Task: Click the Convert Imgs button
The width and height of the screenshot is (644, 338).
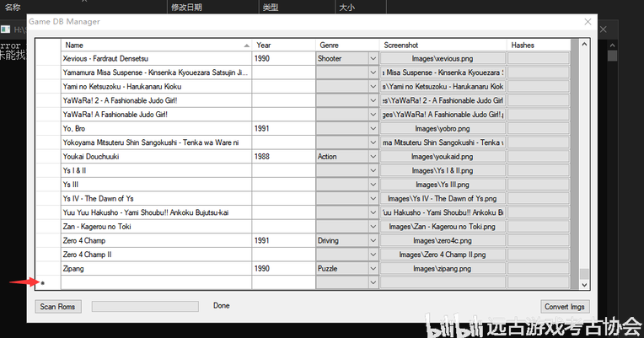Action: coord(565,306)
